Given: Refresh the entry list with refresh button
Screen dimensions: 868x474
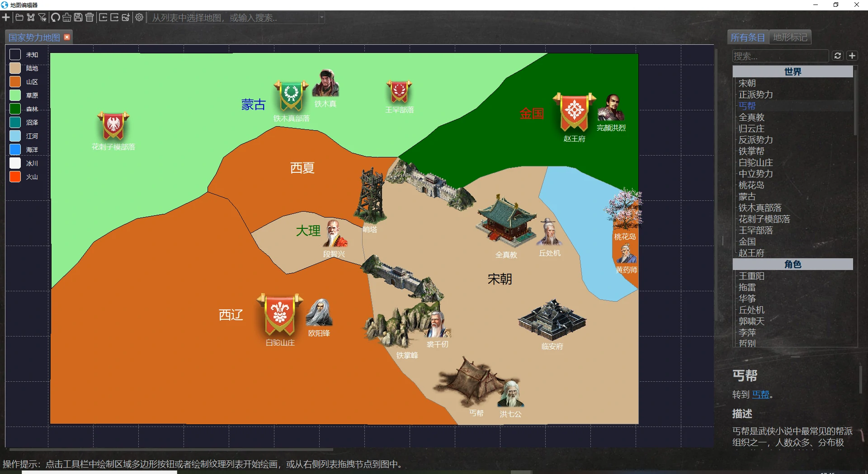Looking at the screenshot, I should (x=838, y=56).
